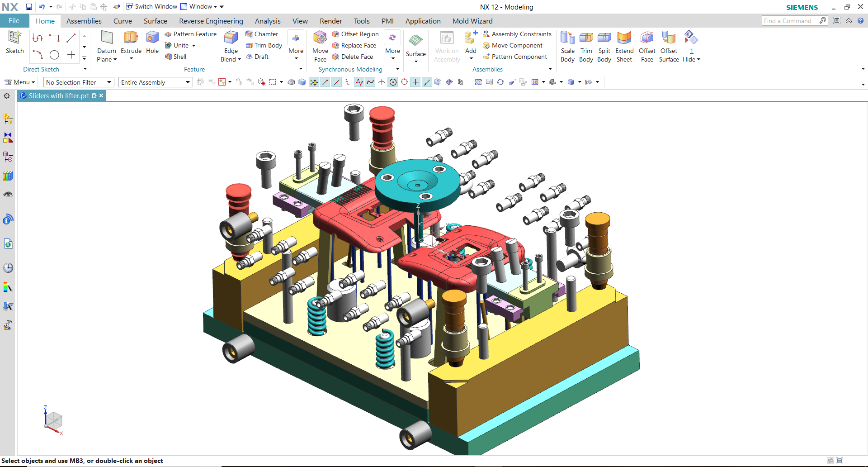Click the Move Component button

pos(513,45)
